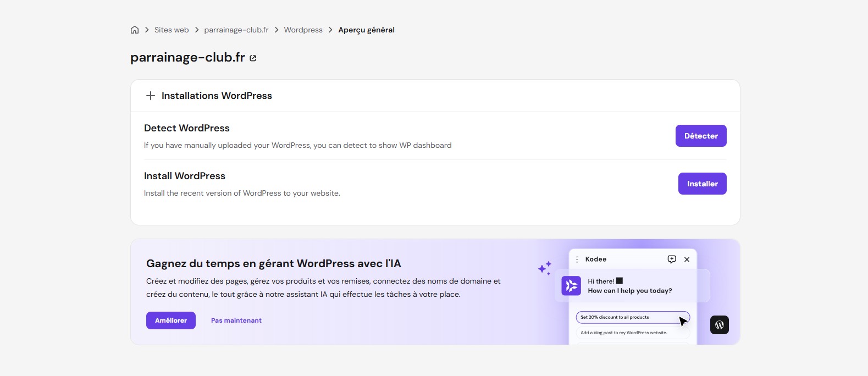
Task: Click the chevron before Aperçu général
Action: pyautogui.click(x=330, y=30)
